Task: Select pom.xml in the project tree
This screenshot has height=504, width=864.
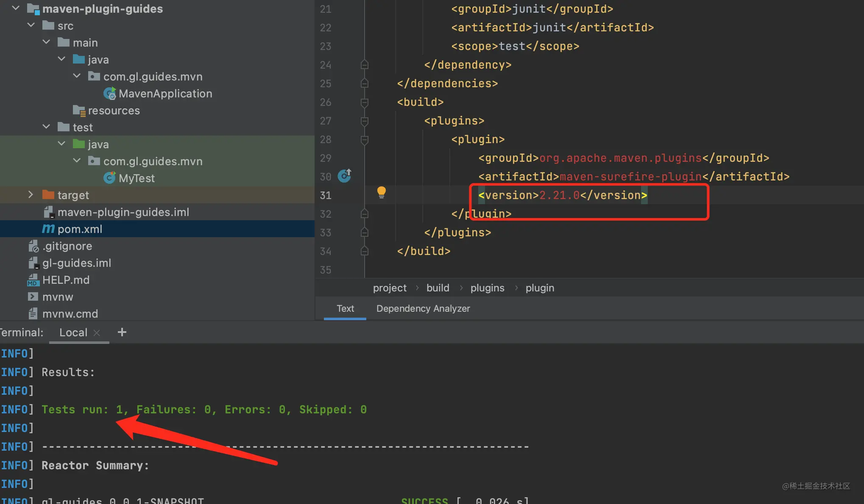Action: 81,229
